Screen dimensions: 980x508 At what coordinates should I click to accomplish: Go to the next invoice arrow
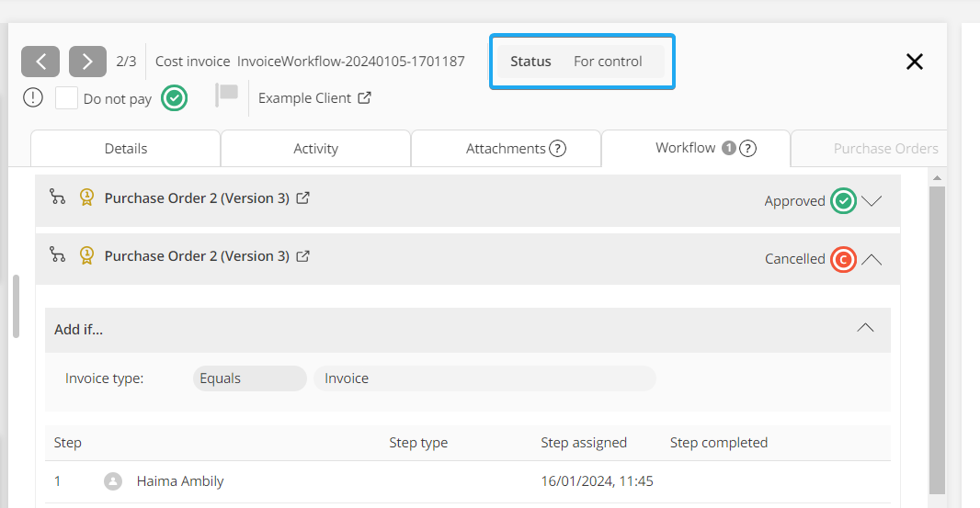click(x=87, y=62)
